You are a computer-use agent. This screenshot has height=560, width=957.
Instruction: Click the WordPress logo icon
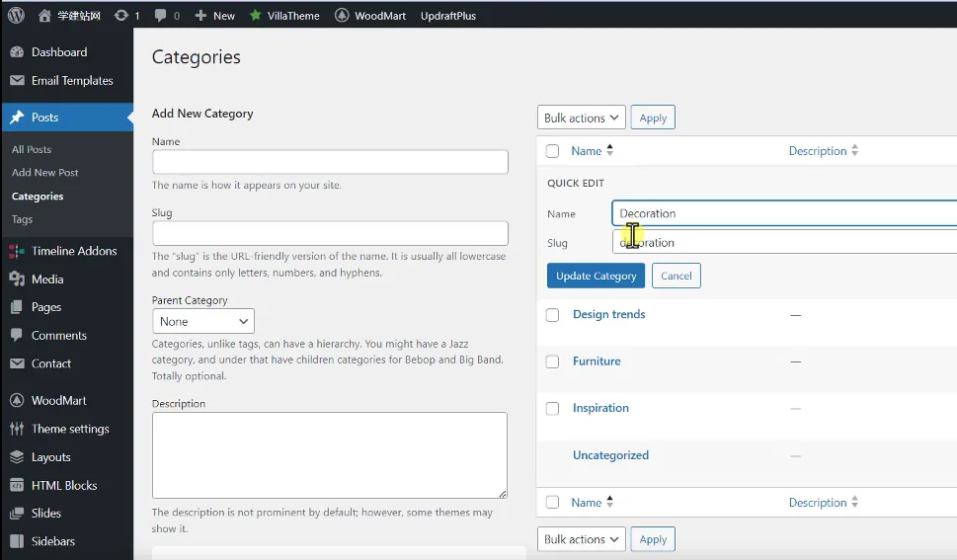tap(16, 16)
